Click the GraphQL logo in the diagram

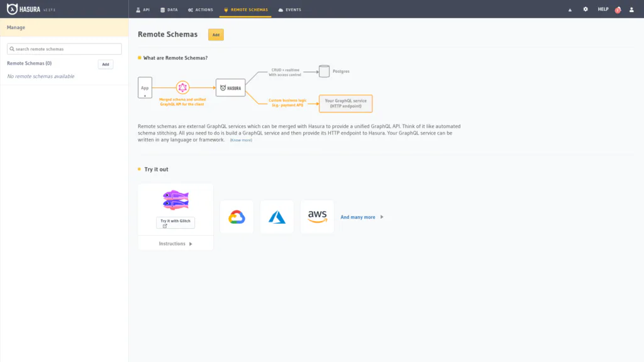pyautogui.click(x=182, y=87)
